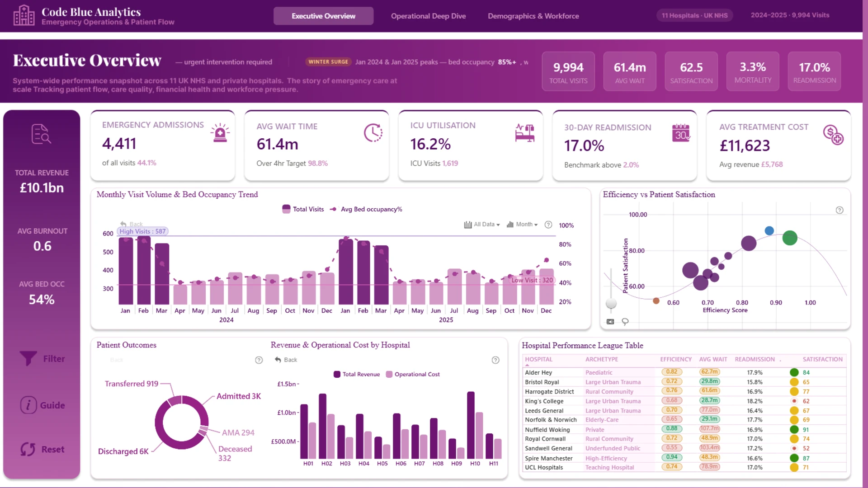The width and height of the screenshot is (868, 488).
Task: Click the Filter funnel icon
Action: (x=28, y=358)
